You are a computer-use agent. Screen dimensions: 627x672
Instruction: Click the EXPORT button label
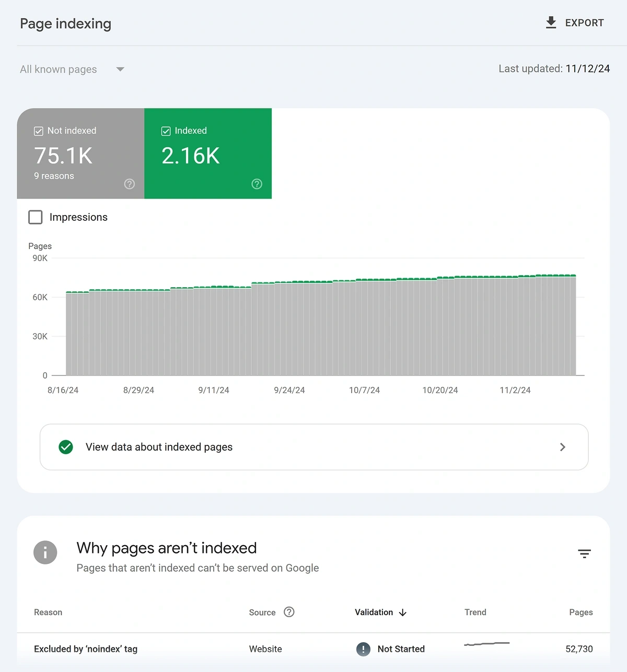tap(584, 23)
